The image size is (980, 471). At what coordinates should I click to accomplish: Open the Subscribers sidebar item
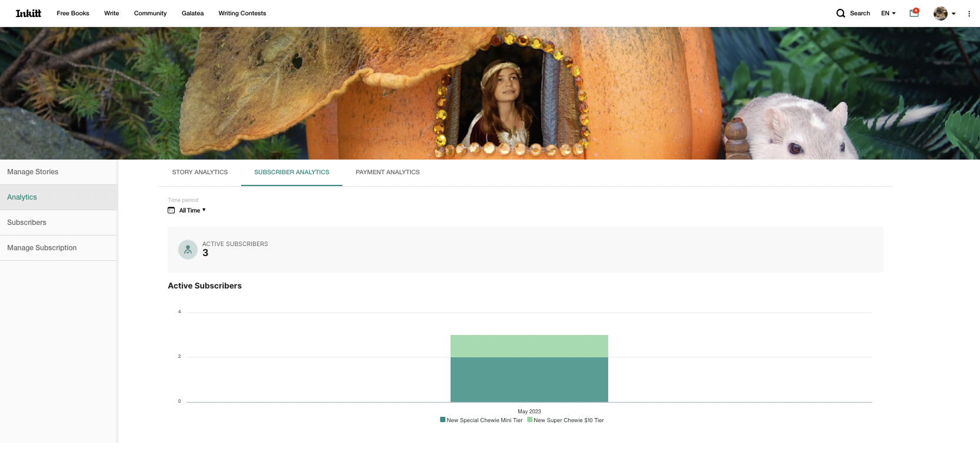26,223
